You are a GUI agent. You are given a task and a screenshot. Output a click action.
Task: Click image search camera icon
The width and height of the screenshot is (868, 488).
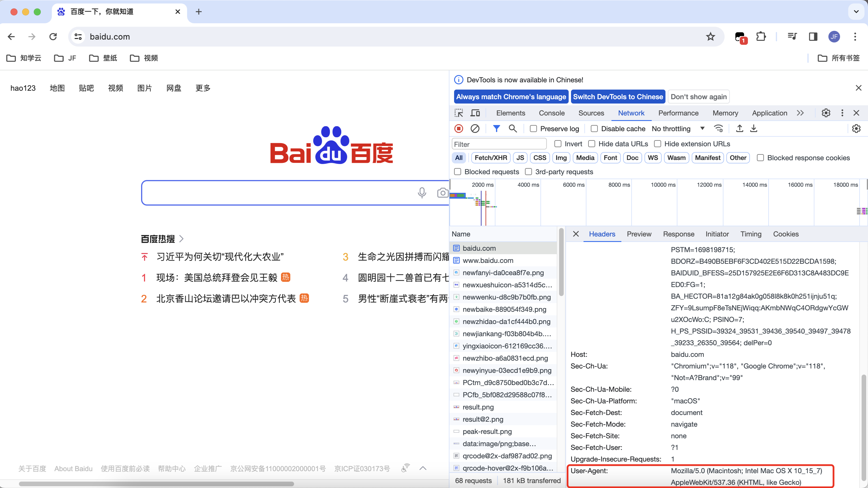click(443, 193)
